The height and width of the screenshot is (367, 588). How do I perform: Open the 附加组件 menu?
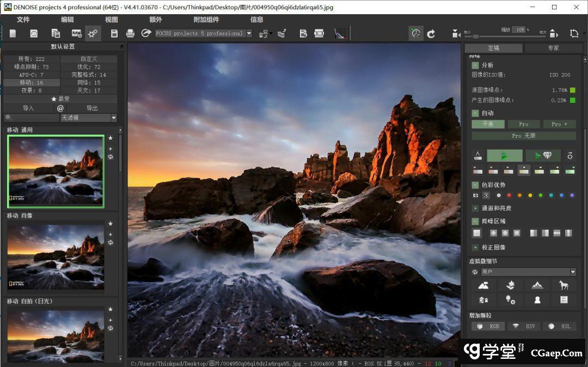click(206, 20)
